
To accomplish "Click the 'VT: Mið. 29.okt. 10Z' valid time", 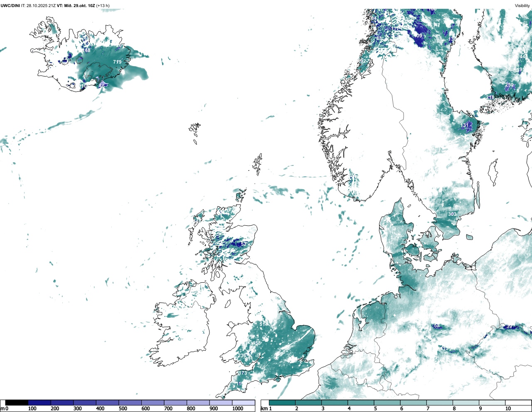I will [76, 5].
